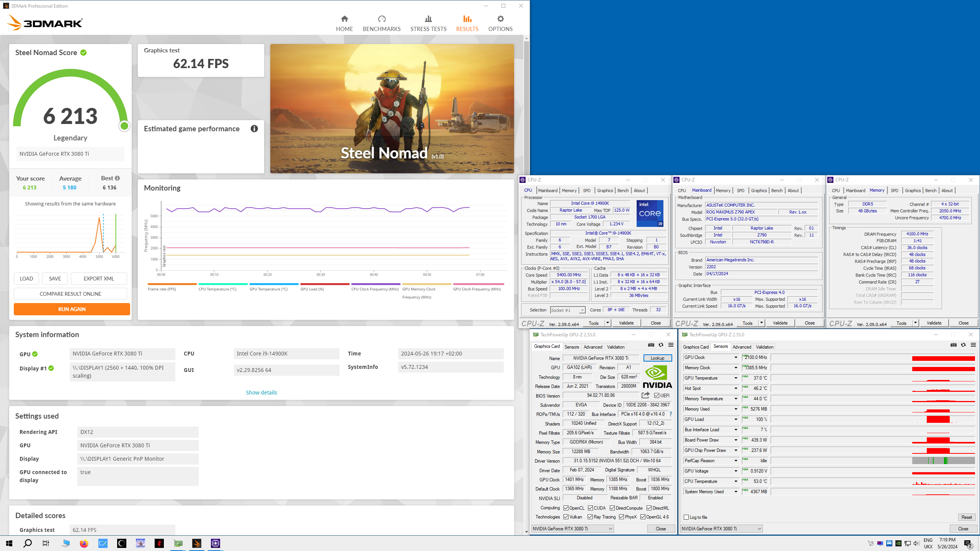Viewport: 980px width, 551px height.
Task: Open the GPU-Z taskbar icon
Action: tap(178, 543)
